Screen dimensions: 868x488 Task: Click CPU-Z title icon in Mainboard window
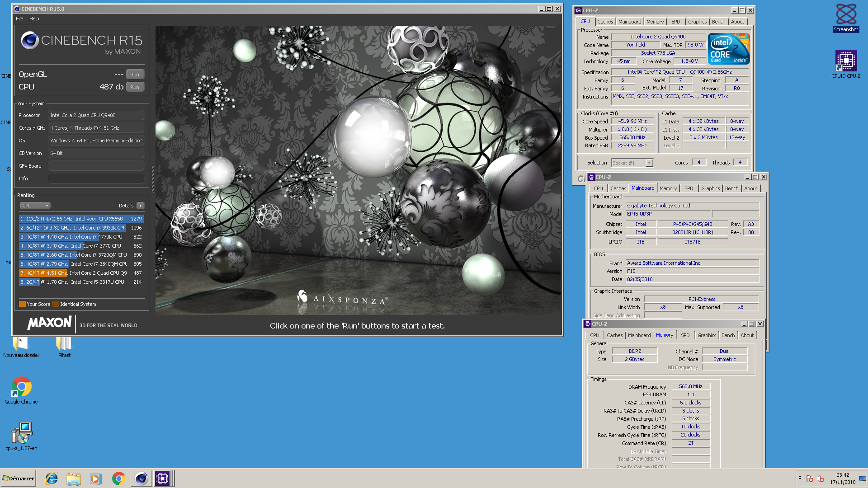(x=591, y=177)
